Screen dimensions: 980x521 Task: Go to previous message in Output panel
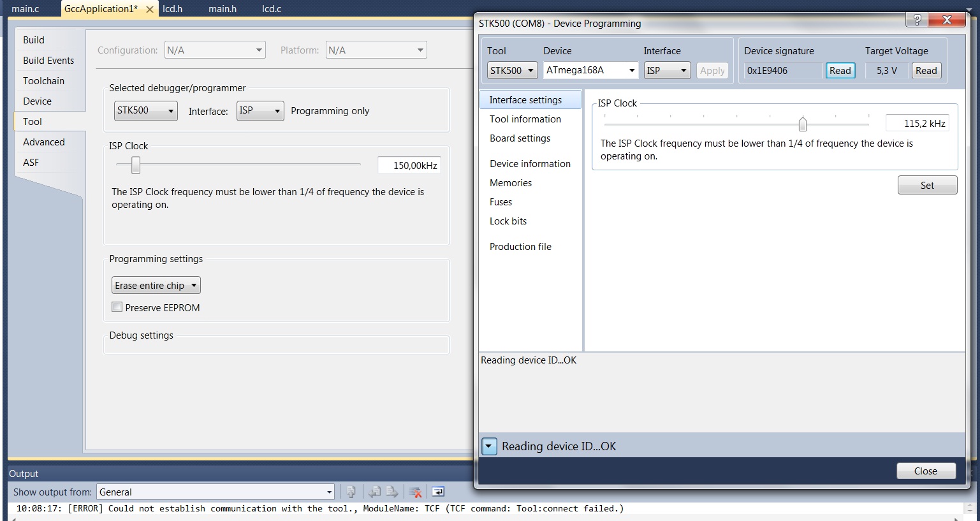[375, 492]
